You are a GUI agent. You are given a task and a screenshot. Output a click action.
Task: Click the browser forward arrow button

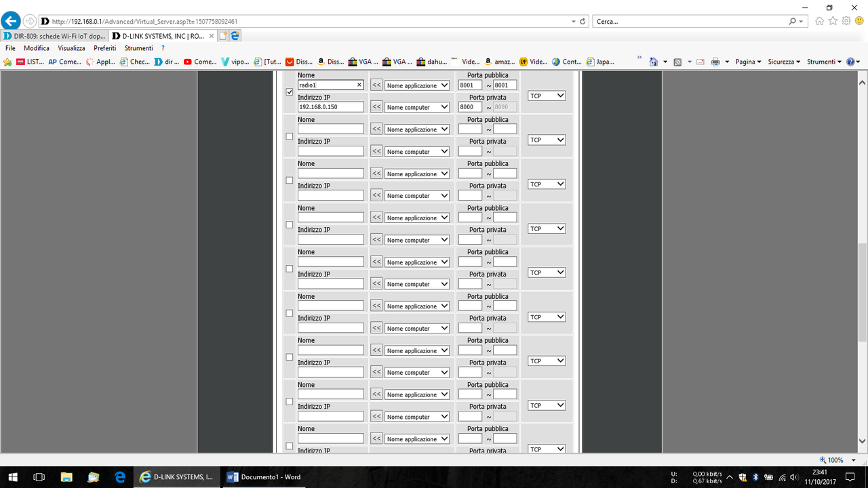30,21
